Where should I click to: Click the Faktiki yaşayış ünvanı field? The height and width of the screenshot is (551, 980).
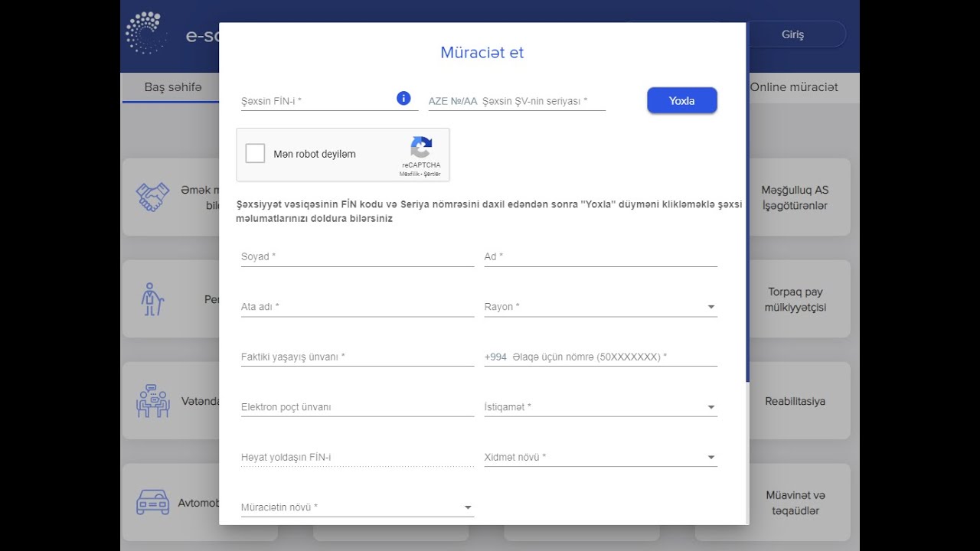click(358, 357)
